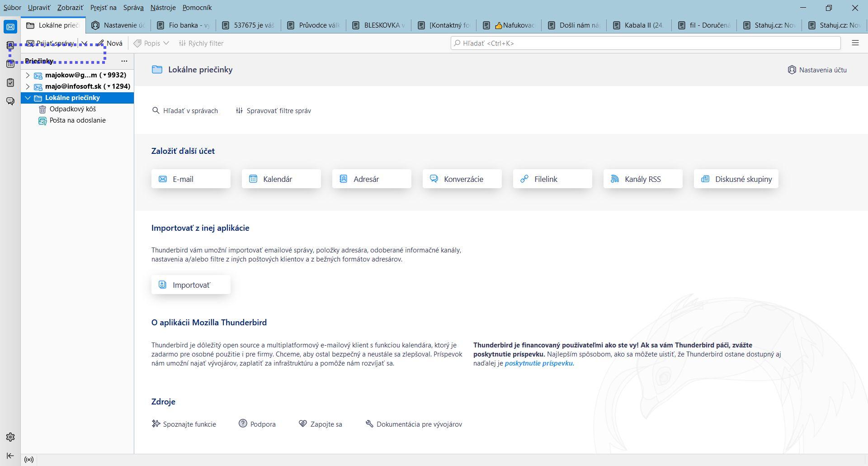
Task: Set up new Kalendár
Action: (281, 179)
